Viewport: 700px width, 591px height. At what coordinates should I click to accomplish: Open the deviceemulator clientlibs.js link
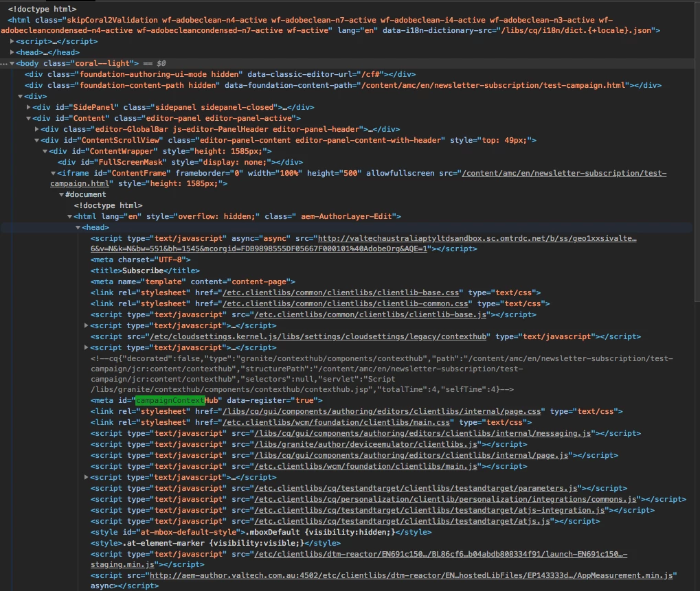point(365,444)
